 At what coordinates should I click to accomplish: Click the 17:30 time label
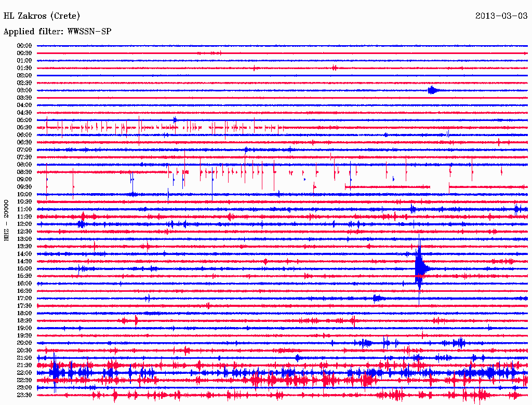[x=24, y=306]
